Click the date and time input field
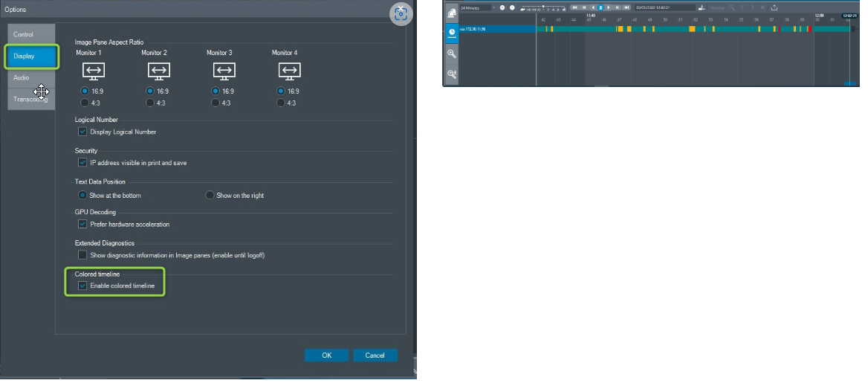This screenshot has height=386, width=868. (x=665, y=7)
